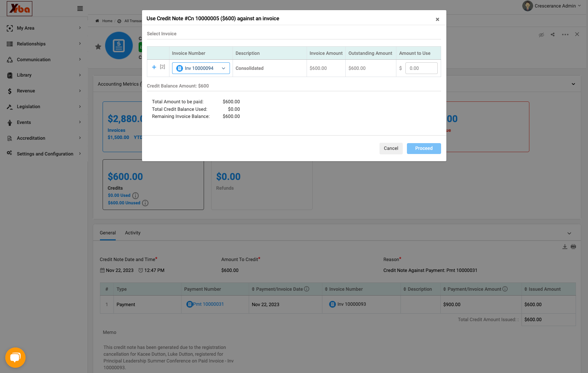
Task: Open the Inv 10000094 invoice dropdown
Action: point(201,68)
